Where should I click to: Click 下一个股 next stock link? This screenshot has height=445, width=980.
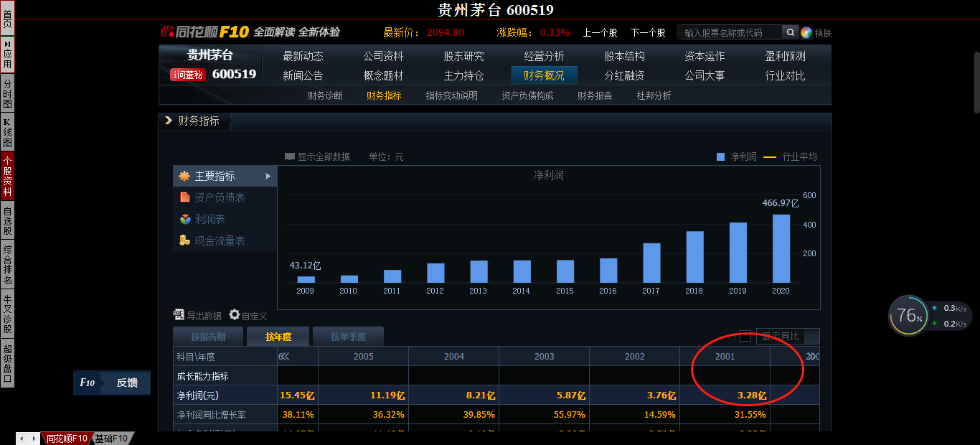tap(649, 32)
